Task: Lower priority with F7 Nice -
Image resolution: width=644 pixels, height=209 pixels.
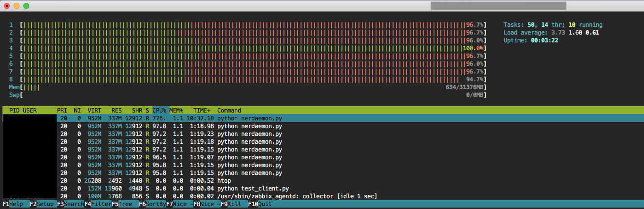Action: pos(180,204)
